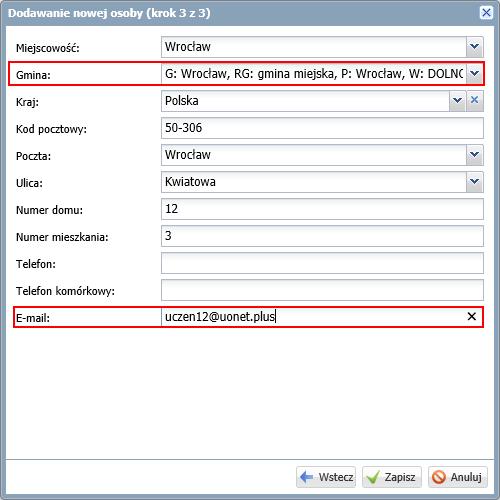Image resolution: width=500 pixels, height=500 pixels.
Task: Click into the Numer domu field
Action: (x=322, y=209)
